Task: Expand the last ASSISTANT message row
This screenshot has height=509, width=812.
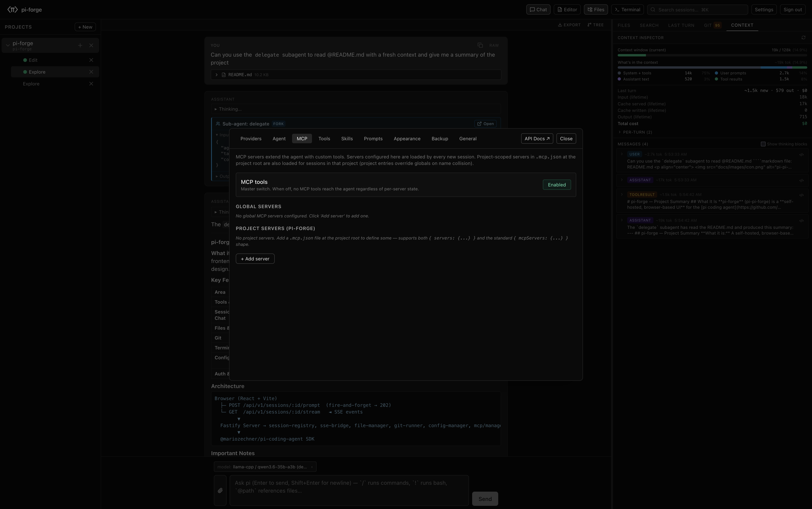Action: click(x=622, y=220)
